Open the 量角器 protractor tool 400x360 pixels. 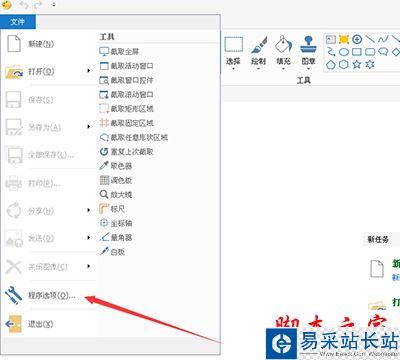tap(116, 237)
